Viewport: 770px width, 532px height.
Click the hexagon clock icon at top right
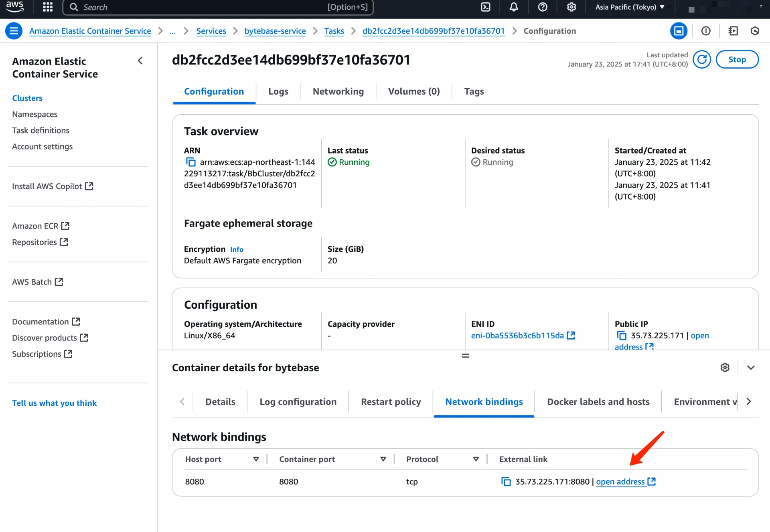point(755,31)
